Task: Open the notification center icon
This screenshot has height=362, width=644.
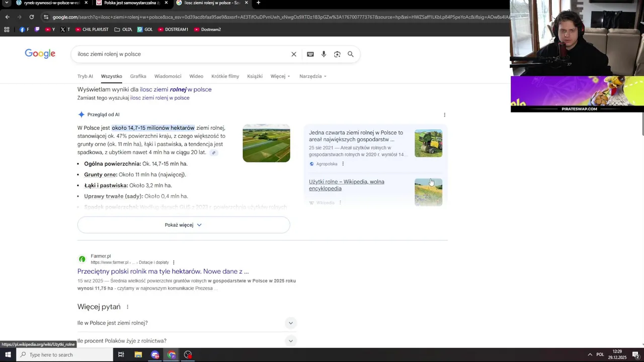Action: coord(635,355)
